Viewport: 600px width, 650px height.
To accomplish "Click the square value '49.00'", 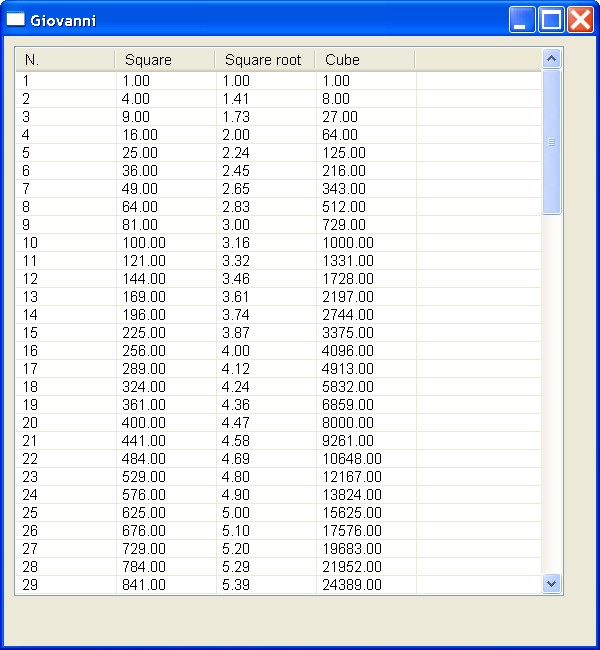I will point(140,189).
